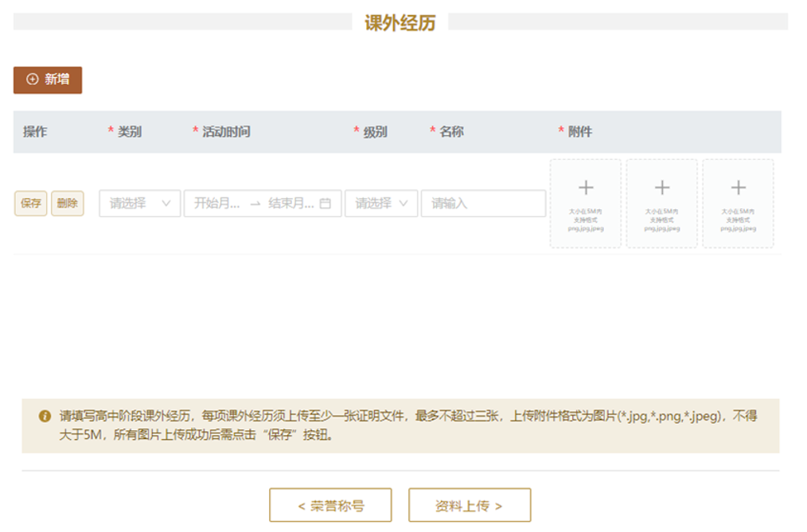Expand the 级别 请选择 dropdown
This screenshot has width=807, height=532.
[x=380, y=204]
